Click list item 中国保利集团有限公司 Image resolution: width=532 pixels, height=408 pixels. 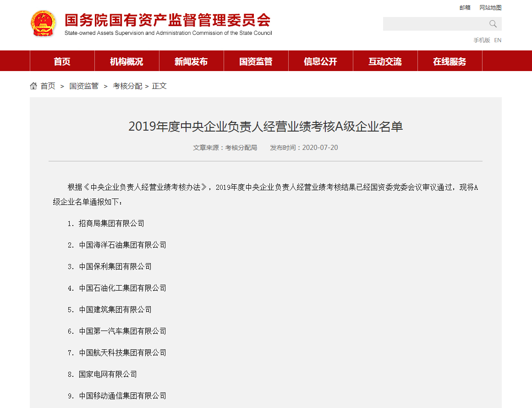(115, 266)
